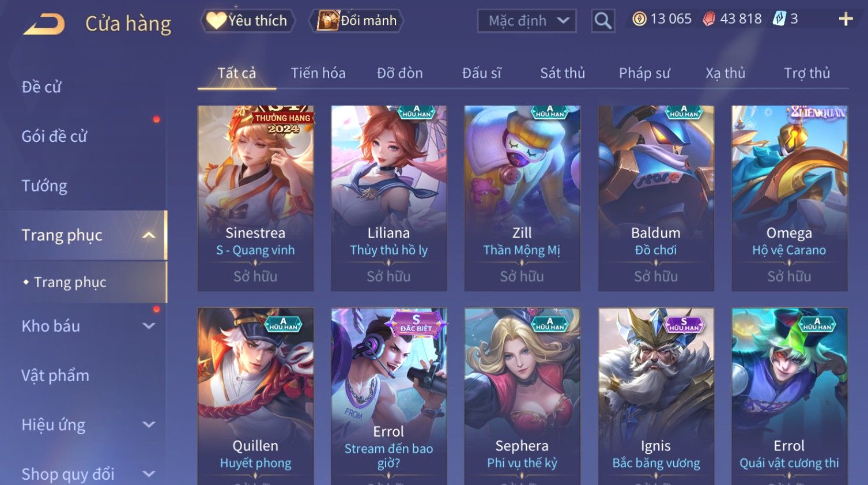Image resolution: width=868 pixels, height=485 pixels.
Task: Select the Tiến hóa tab
Action: click(x=318, y=73)
